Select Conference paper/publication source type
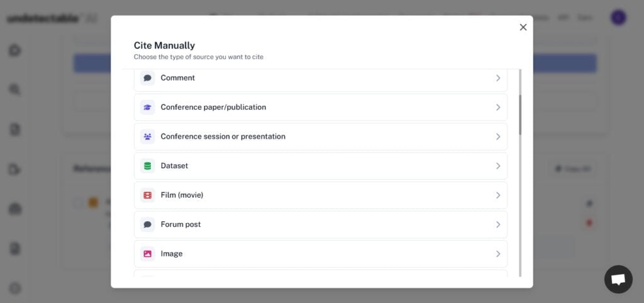Screen dimensions: 644x303 click(x=213, y=107)
